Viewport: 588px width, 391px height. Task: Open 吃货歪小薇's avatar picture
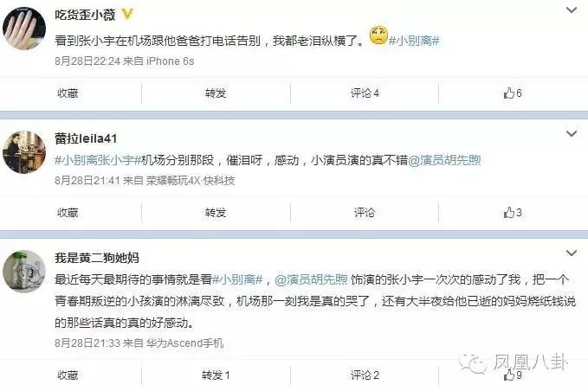click(x=24, y=29)
